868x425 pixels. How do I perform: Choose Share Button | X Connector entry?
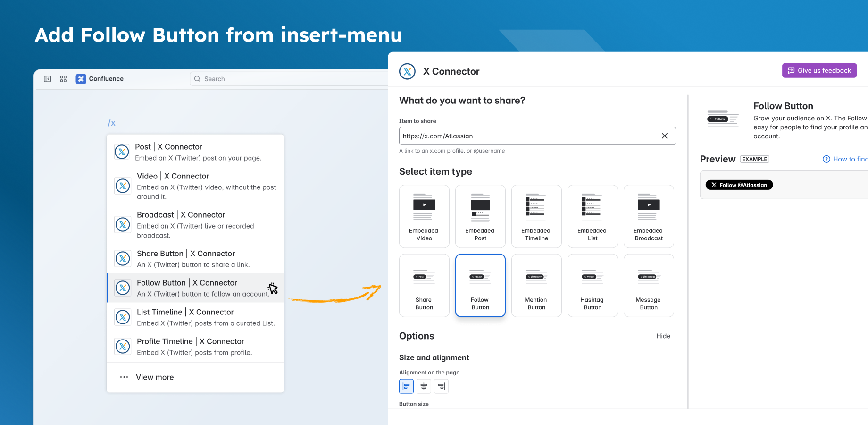click(x=195, y=259)
